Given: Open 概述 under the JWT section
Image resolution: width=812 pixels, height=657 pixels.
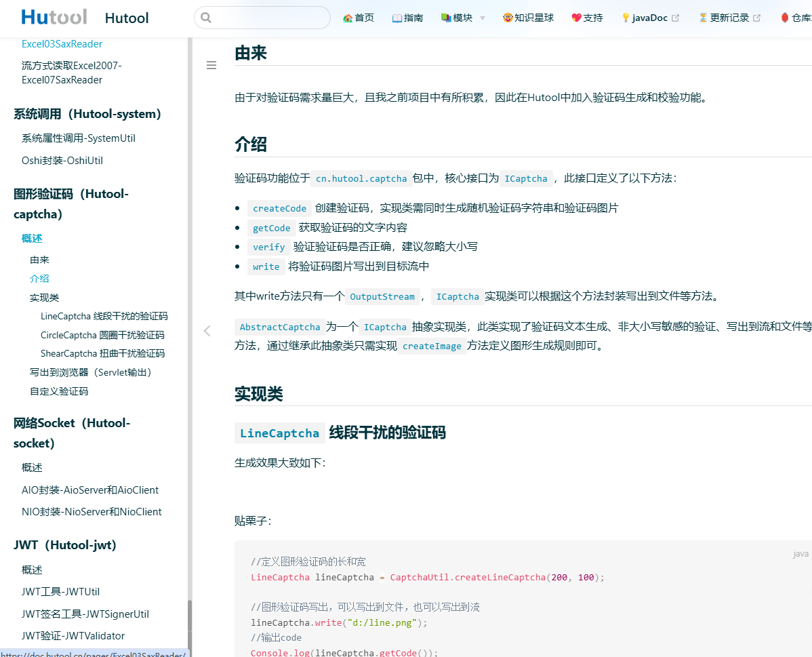Looking at the screenshot, I should pos(32,570).
